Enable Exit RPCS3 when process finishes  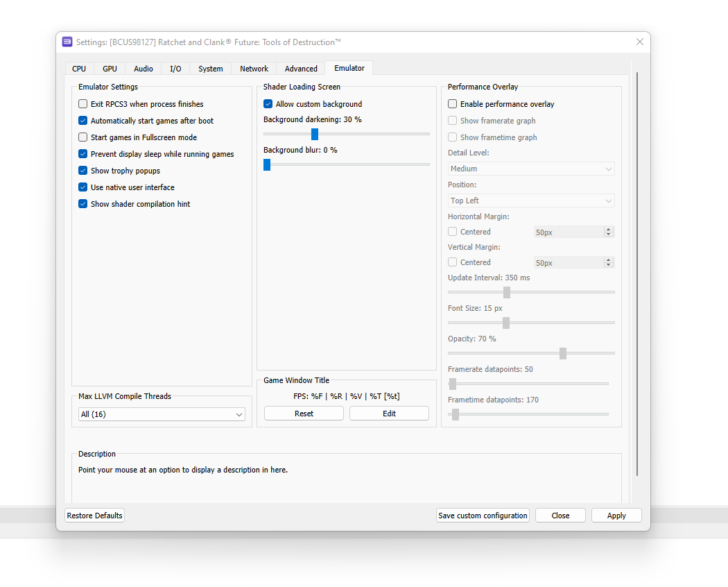[83, 103]
